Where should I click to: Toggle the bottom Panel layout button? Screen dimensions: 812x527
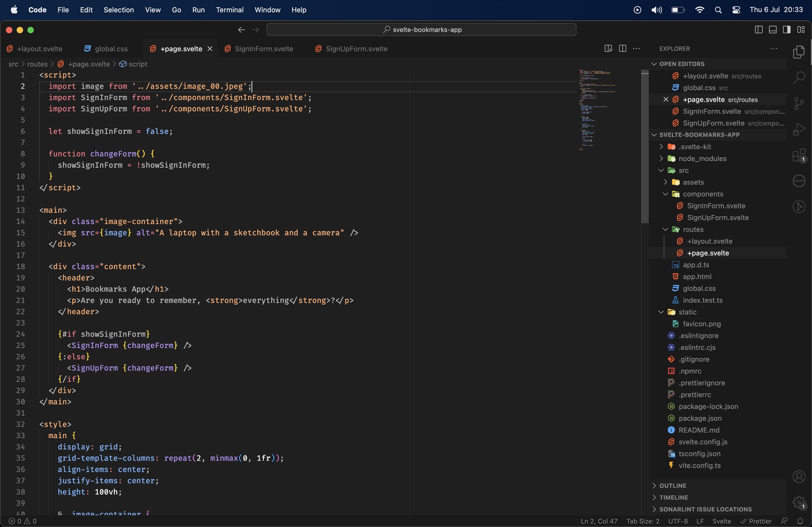pos(773,30)
